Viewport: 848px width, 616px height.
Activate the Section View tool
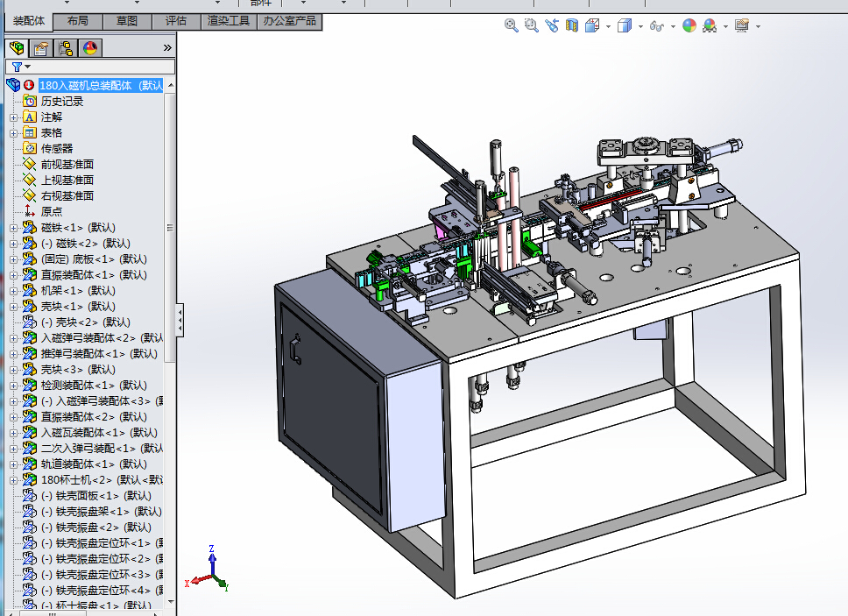tap(572, 26)
